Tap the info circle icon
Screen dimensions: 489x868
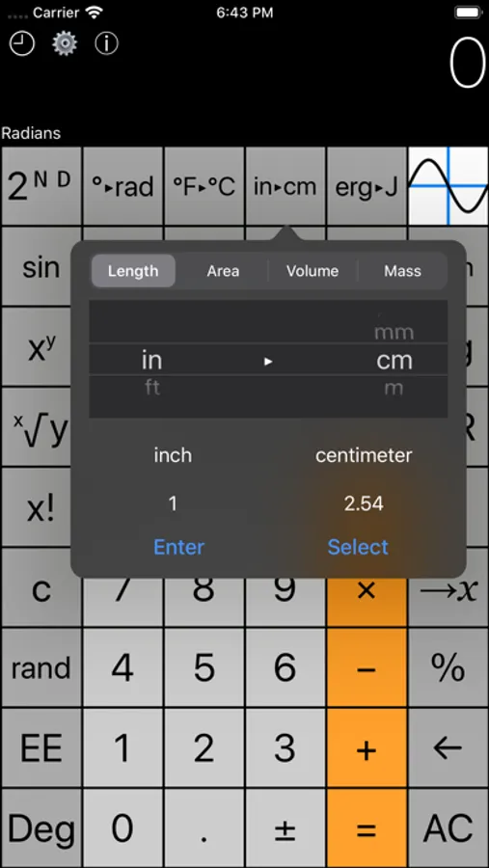[x=106, y=44]
